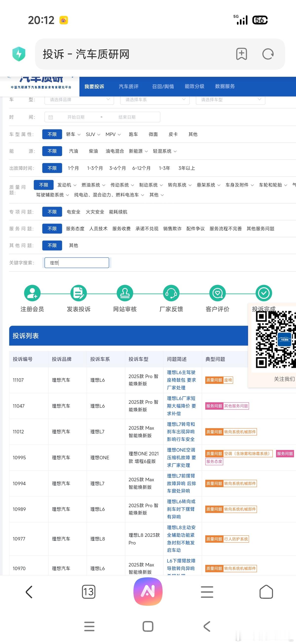Open the 请选择品牌 dropdown

tap(79, 100)
